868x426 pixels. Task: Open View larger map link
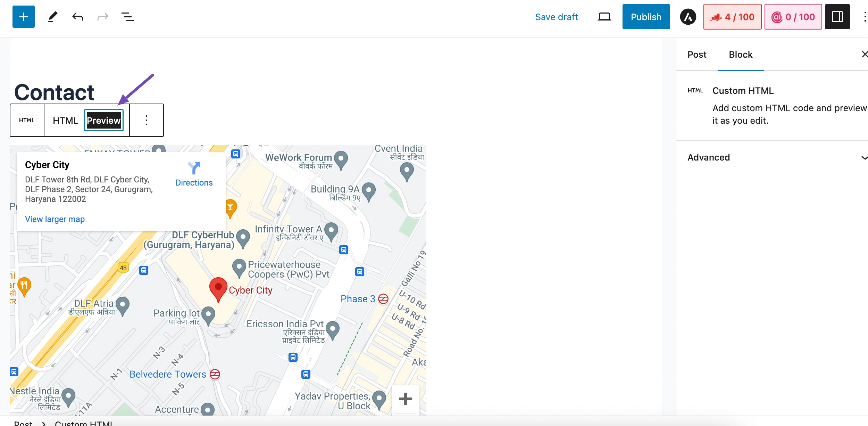point(55,219)
